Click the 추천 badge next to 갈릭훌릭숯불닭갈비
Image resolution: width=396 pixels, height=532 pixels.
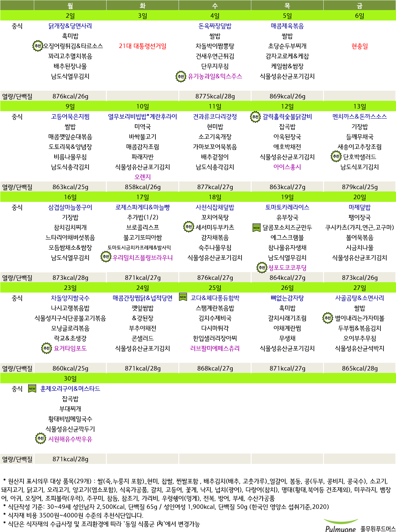point(255,117)
